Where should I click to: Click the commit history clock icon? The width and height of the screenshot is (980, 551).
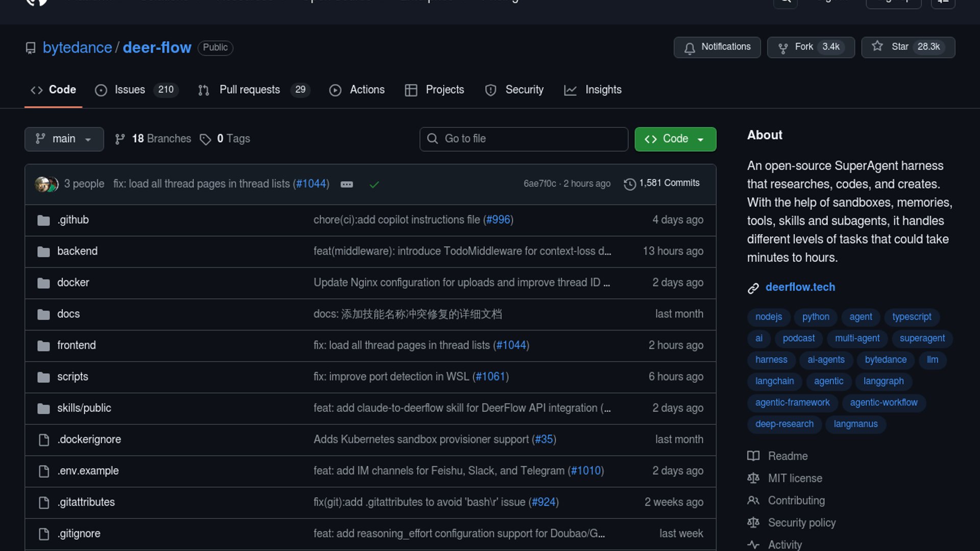pyautogui.click(x=629, y=184)
